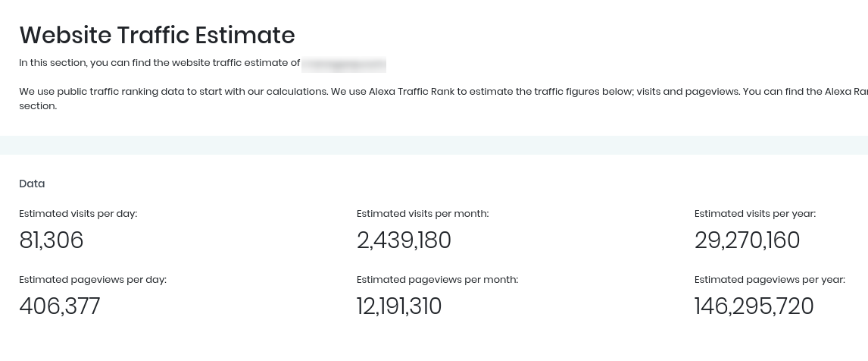Click the "In this section" intro sentence
868x361 pixels.
(159, 63)
